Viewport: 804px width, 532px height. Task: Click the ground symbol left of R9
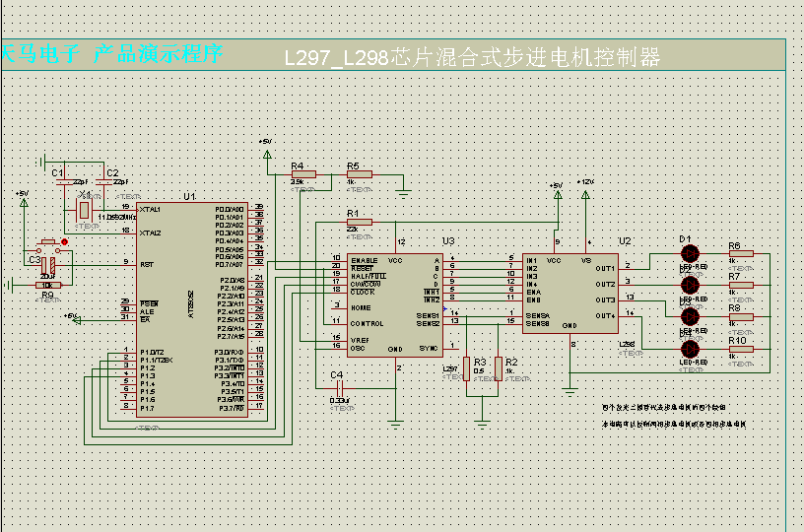coord(9,285)
